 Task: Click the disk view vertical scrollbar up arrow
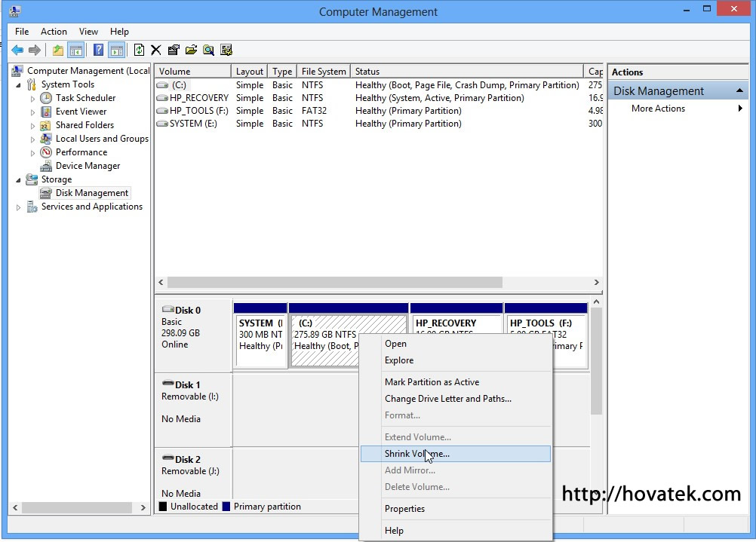click(x=596, y=302)
